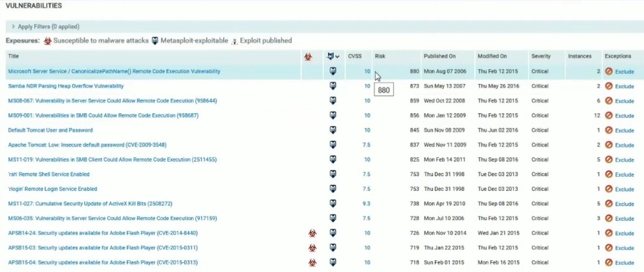Screen dimensions: 644x272
Task: Sort by the Published On column header
Action: point(440,56)
